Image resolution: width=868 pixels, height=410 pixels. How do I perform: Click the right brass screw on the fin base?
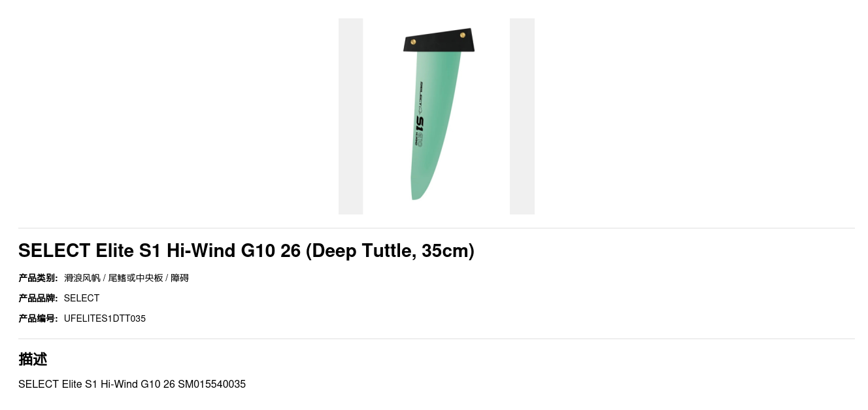463,35
